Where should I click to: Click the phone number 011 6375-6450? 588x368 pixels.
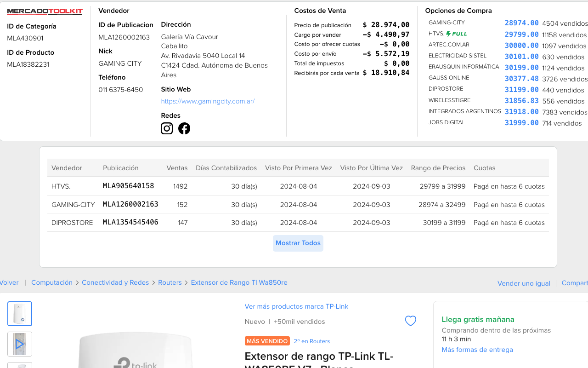click(x=121, y=90)
